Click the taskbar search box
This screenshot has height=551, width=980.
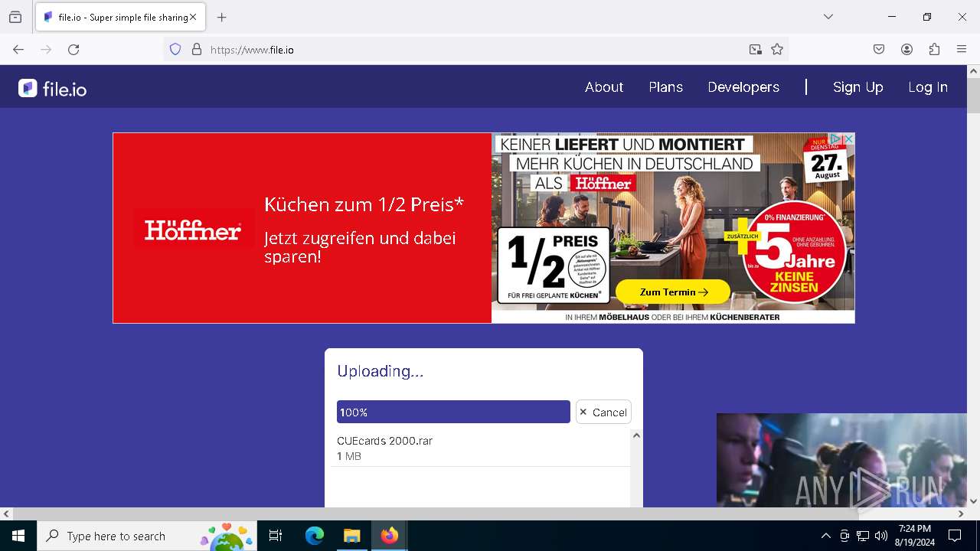pyautogui.click(x=147, y=536)
